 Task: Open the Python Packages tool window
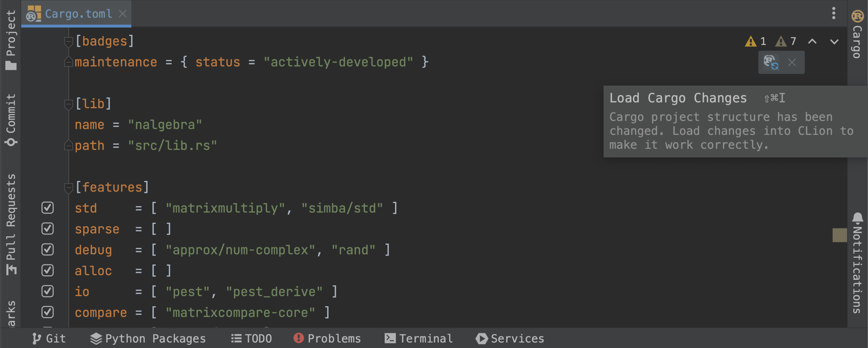(148, 338)
